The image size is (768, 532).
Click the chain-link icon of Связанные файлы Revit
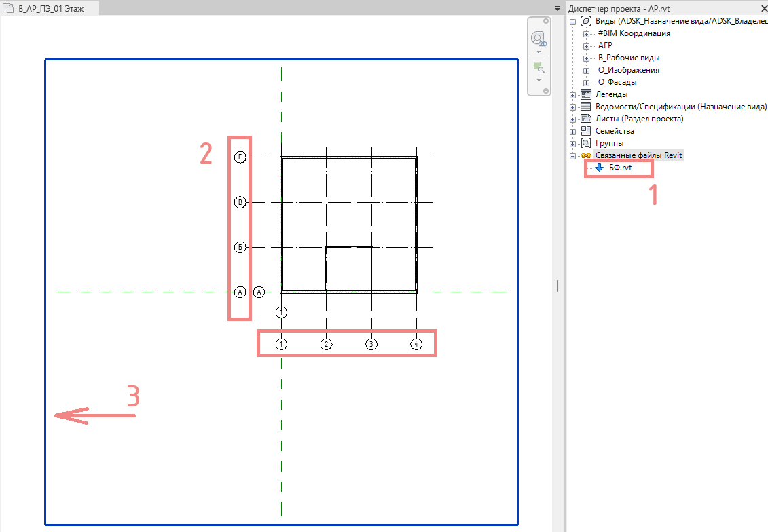click(x=586, y=155)
